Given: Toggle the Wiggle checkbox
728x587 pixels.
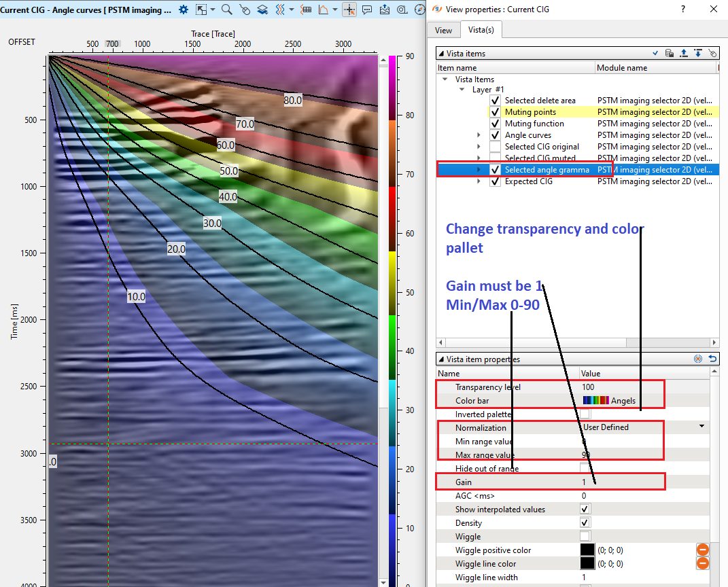Looking at the screenshot, I should pyautogui.click(x=585, y=537).
